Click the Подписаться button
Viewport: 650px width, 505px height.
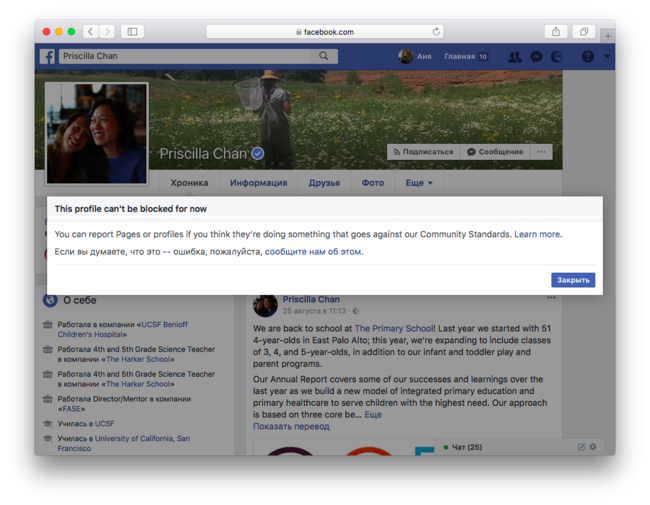pos(422,152)
